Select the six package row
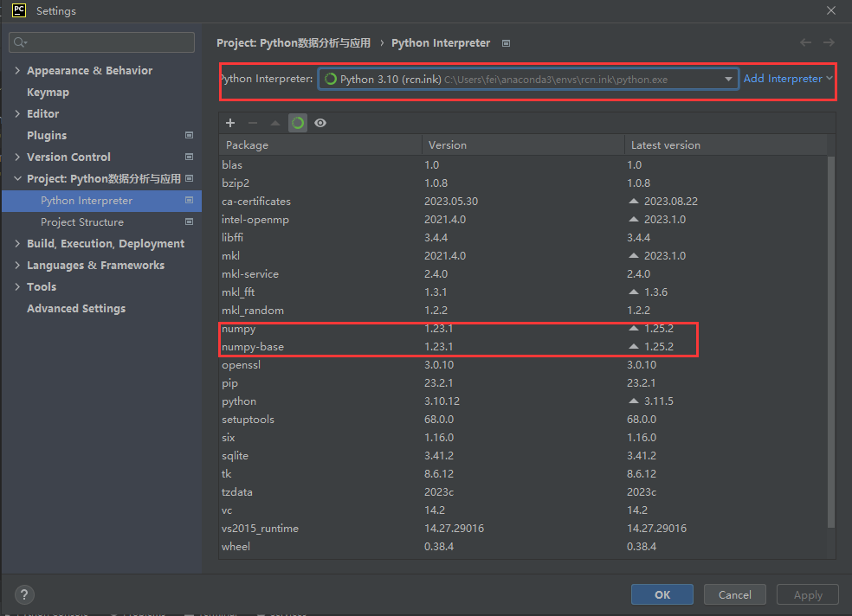The height and width of the screenshot is (616, 852). coord(523,438)
